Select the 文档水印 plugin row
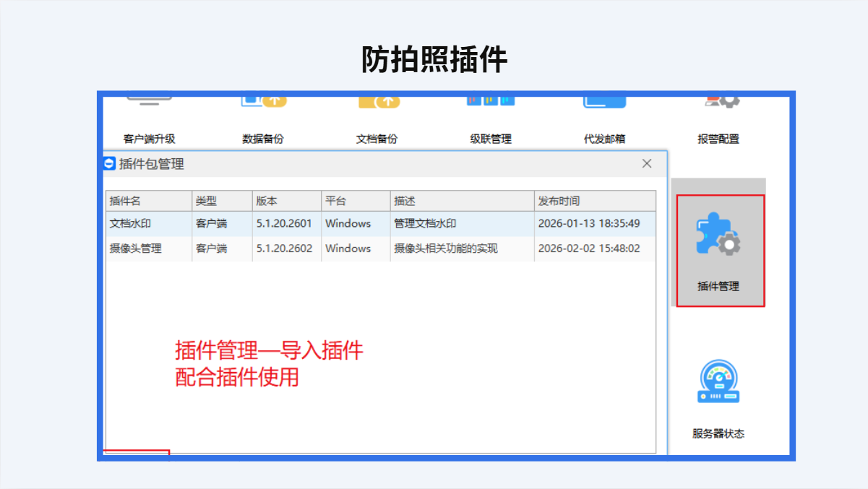The height and width of the screenshot is (489, 868). coord(381,224)
